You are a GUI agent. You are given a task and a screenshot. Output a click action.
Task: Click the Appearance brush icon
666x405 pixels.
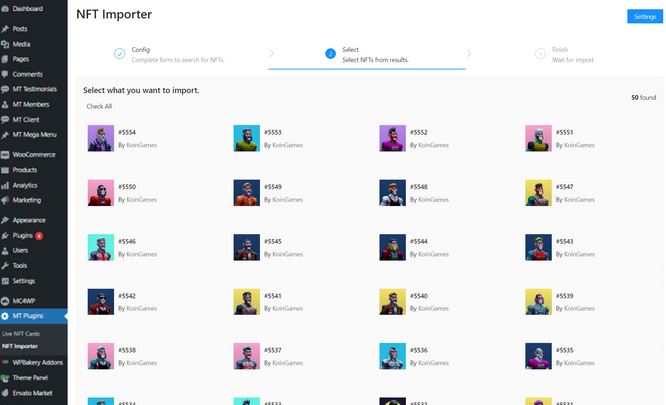pos(6,220)
